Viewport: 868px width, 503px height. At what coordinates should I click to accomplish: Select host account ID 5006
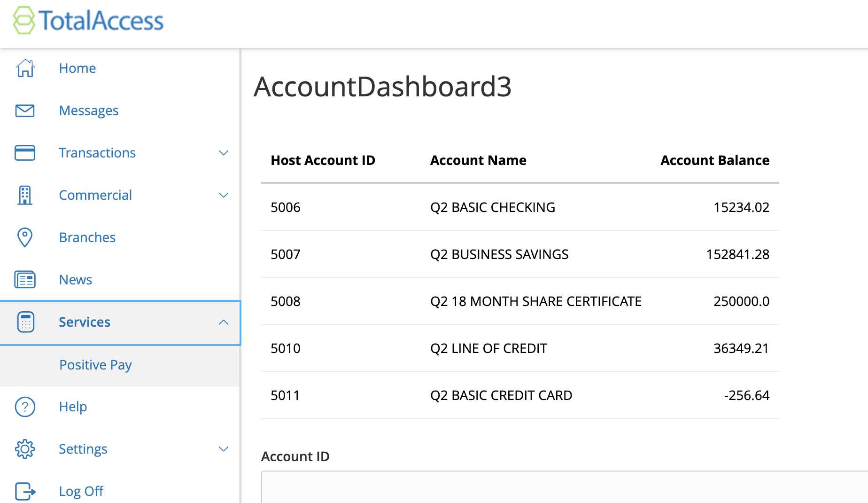(286, 207)
